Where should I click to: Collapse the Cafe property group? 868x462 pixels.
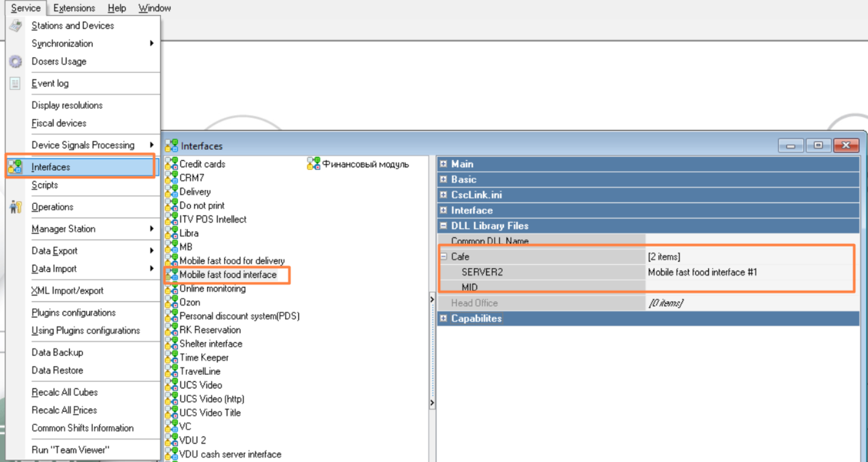tap(444, 257)
